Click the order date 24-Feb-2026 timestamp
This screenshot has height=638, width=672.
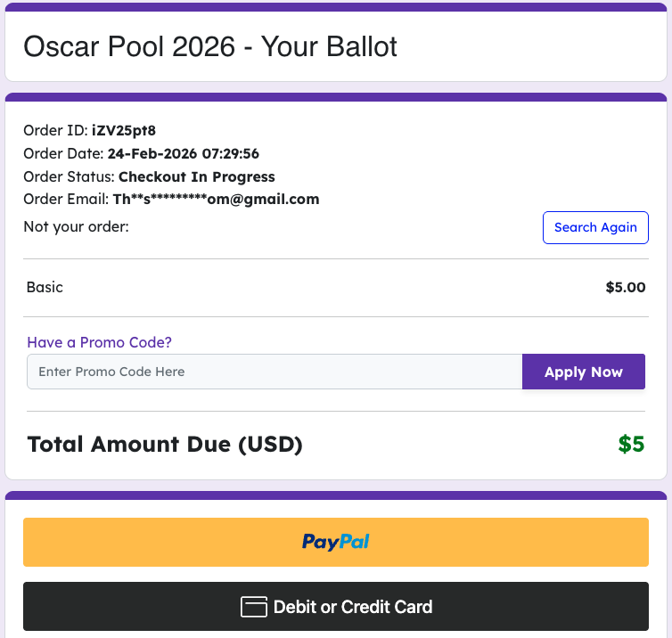click(184, 153)
